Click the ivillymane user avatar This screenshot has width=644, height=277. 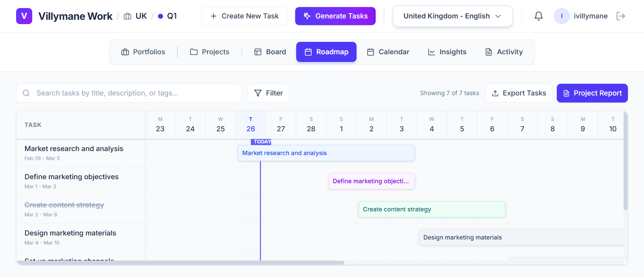pos(561,16)
